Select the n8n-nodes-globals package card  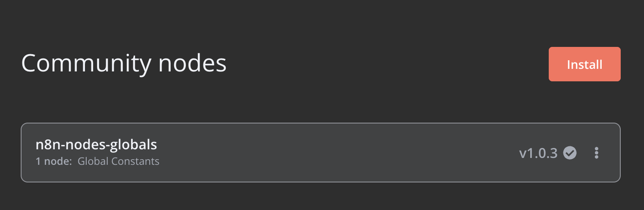[321, 153]
